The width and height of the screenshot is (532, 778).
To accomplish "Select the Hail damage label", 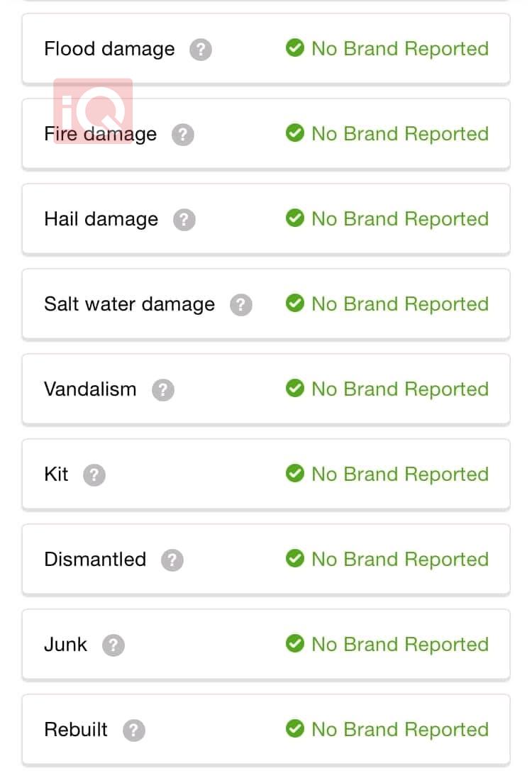I will click(x=101, y=219).
